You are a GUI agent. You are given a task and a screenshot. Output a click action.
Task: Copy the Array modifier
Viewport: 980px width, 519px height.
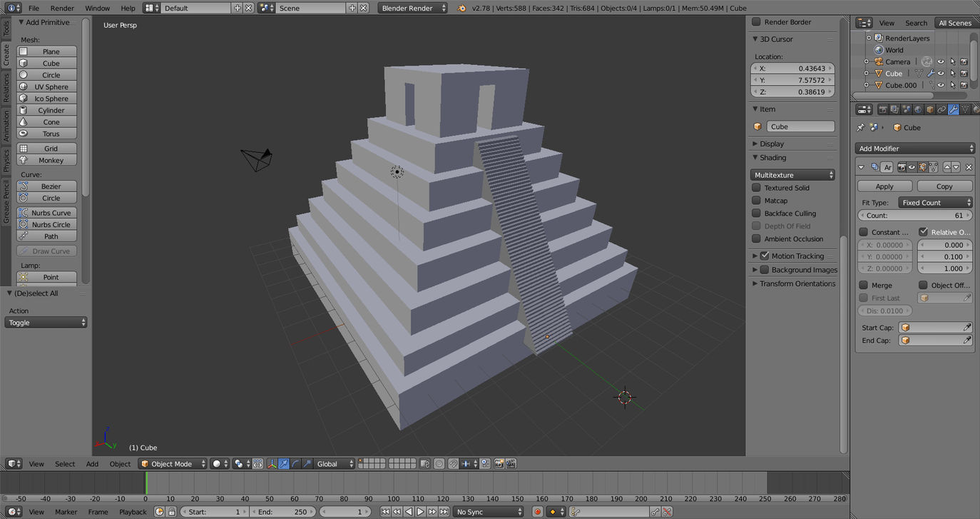point(944,186)
